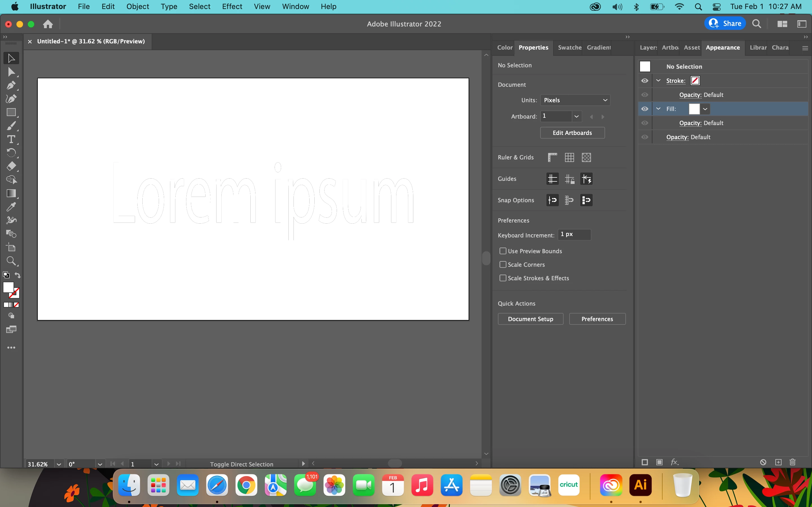Screen dimensions: 812x507
Task: Toggle visibility of the Stroke attribute
Action: coord(645,81)
